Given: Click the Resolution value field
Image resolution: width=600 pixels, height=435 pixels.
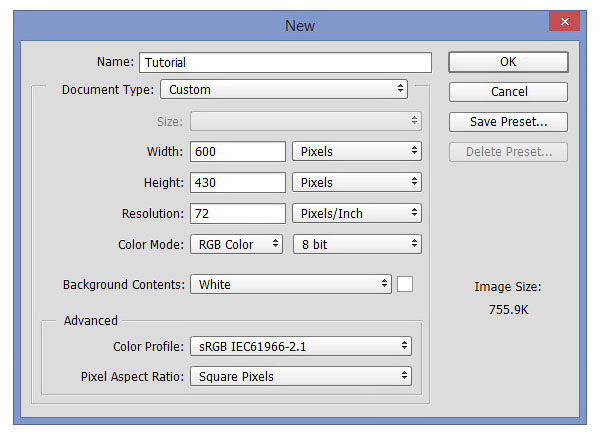Looking at the screenshot, I should (238, 213).
